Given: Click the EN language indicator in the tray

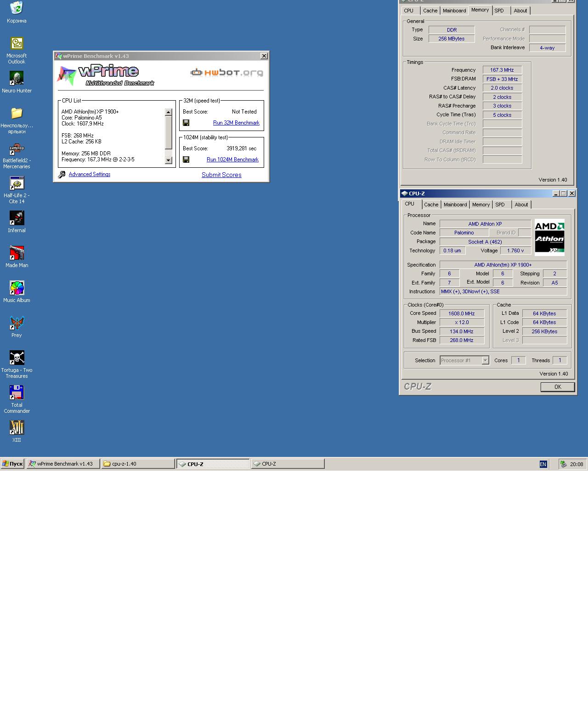Looking at the screenshot, I should pyautogui.click(x=543, y=464).
